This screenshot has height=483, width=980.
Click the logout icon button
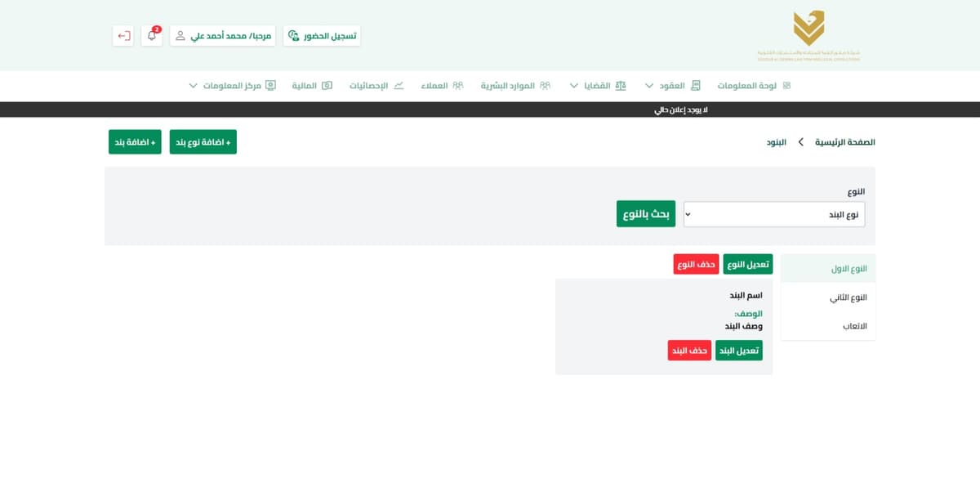[x=123, y=36]
